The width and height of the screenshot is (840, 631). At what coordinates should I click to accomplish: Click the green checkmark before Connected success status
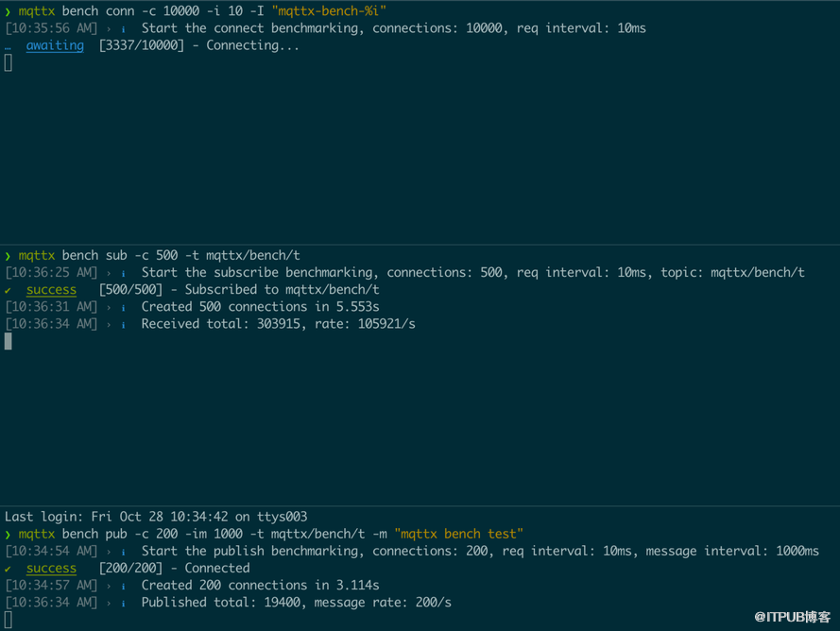[x=9, y=569]
